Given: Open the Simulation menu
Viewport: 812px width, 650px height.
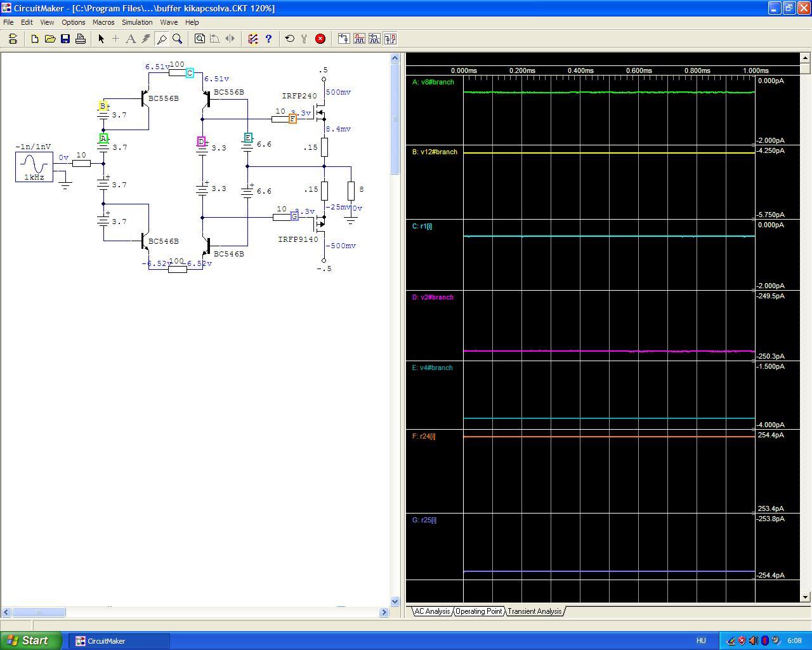Looking at the screenshot, I should [137, 22].
